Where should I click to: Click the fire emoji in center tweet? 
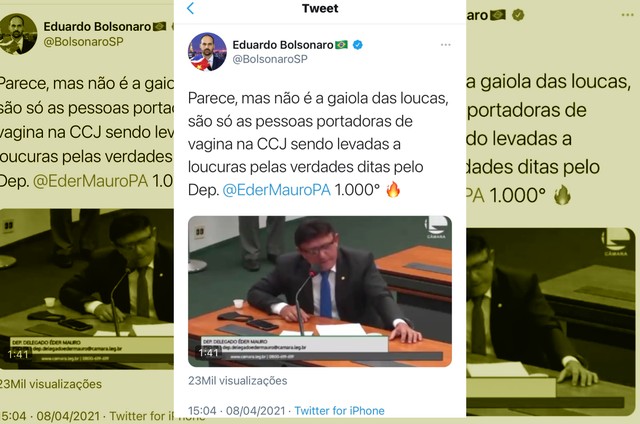[393, 189]
